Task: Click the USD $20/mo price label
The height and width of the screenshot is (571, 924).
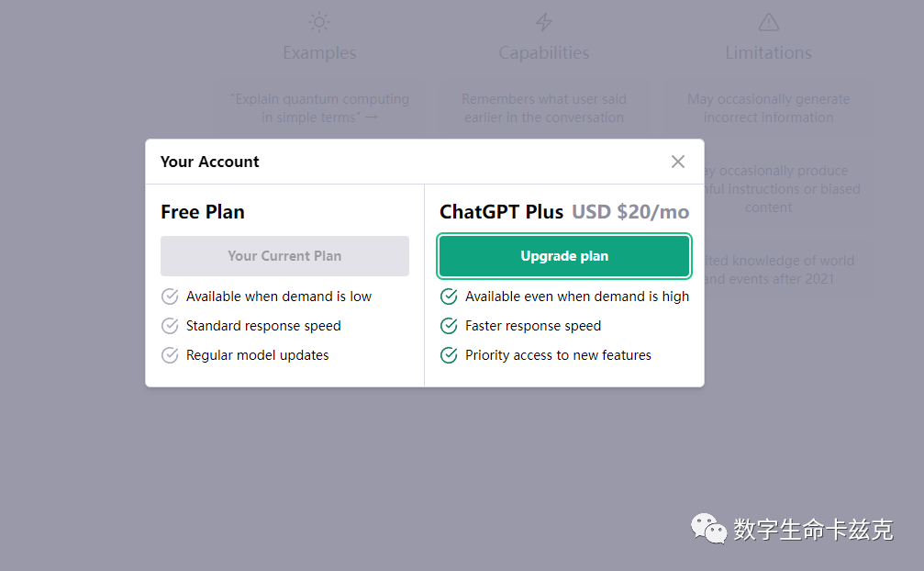Action: tap(630, 211)
